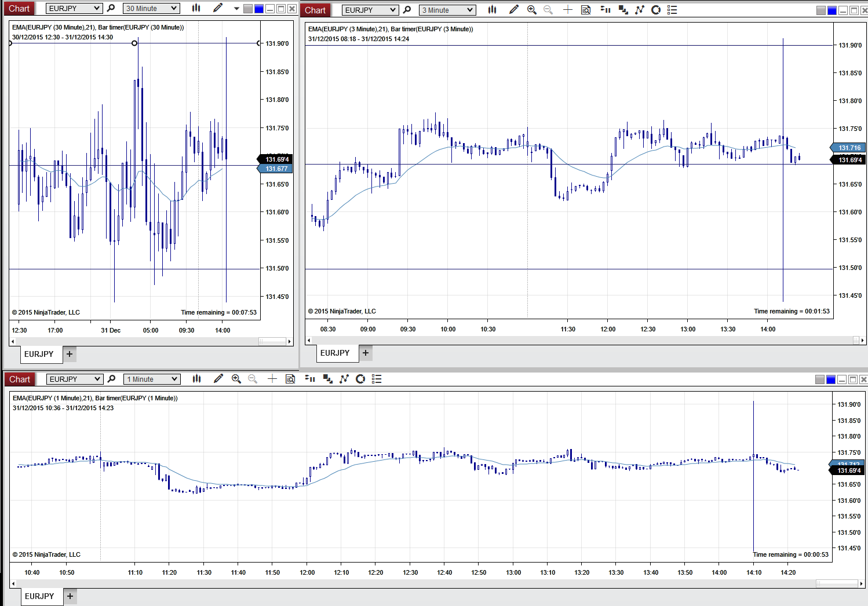868x606 pixels.
Task: Click zoom in on the 3 Minute chart
Action: coord(531,10)
